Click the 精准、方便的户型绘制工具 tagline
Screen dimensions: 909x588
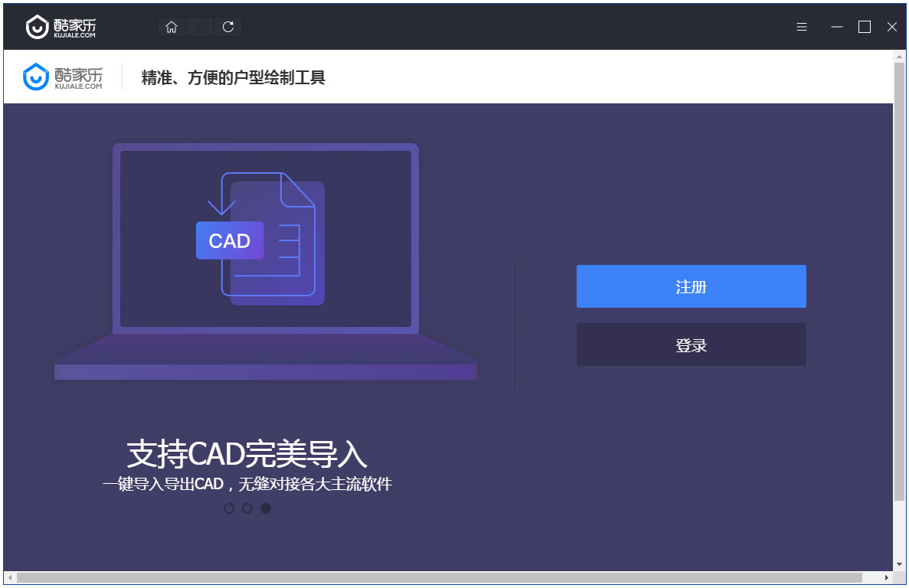pyautogui.click(x=233, y=77)
